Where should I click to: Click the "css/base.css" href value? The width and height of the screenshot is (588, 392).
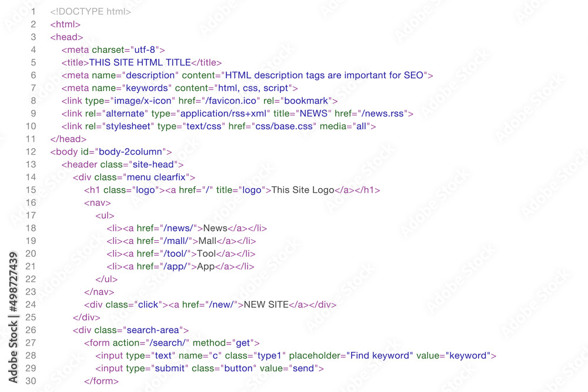click(284, 126)
